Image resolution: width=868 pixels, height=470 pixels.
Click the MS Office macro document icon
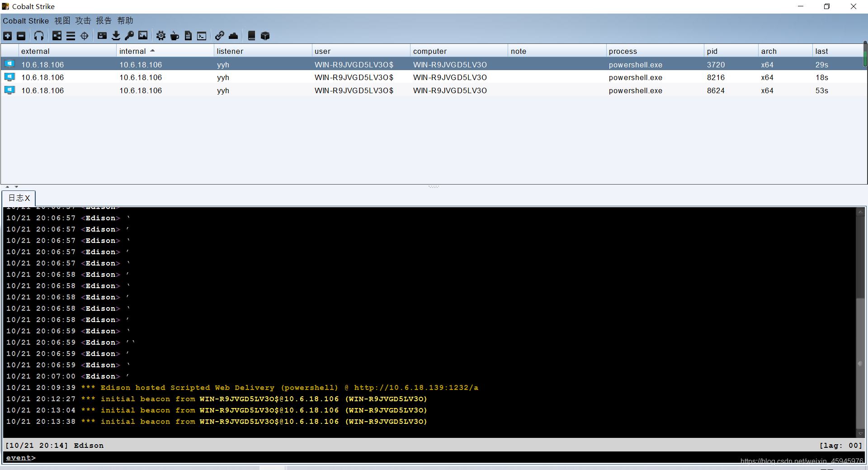pyautogui.click(x=188, y=36)
